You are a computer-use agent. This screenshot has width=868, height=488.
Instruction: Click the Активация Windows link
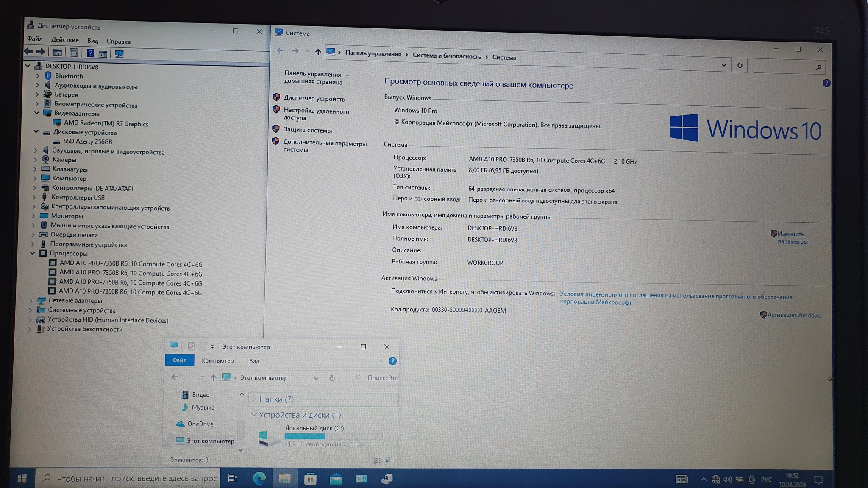[794, 315]
